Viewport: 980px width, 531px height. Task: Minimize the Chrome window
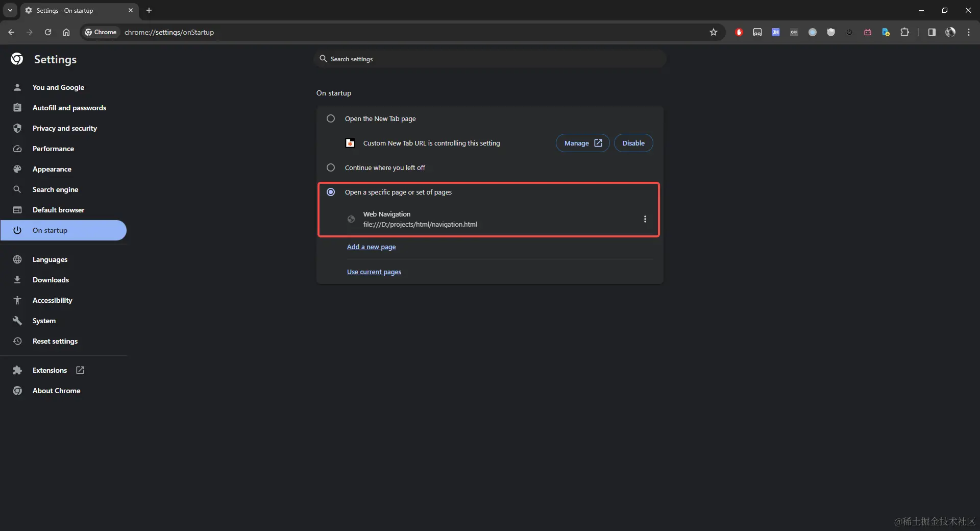point(921,10)
